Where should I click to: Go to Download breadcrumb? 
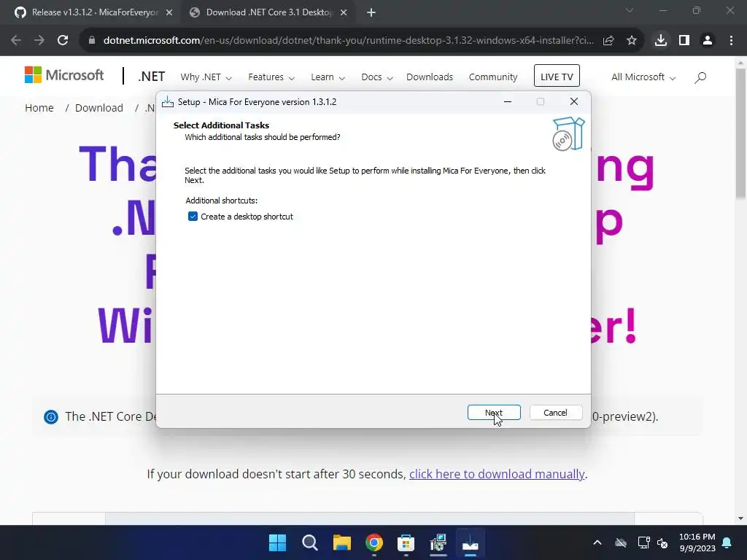click(98, 108)
